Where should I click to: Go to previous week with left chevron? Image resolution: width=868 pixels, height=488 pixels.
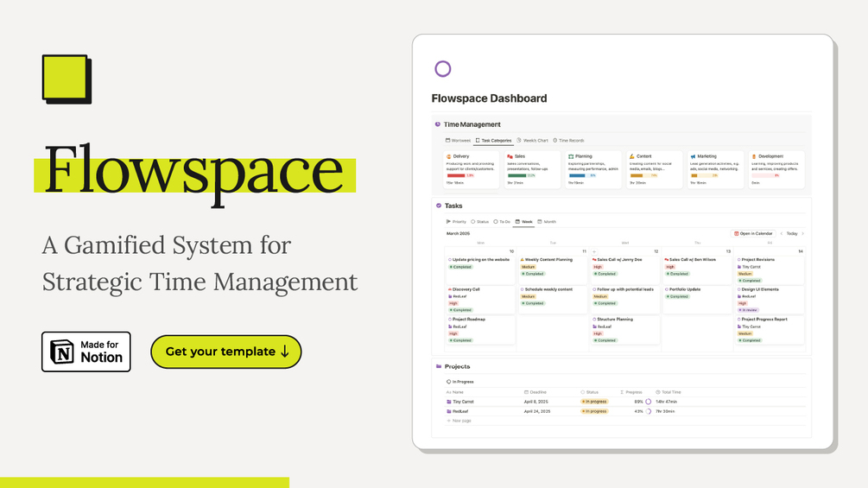[x=782, y=233]
